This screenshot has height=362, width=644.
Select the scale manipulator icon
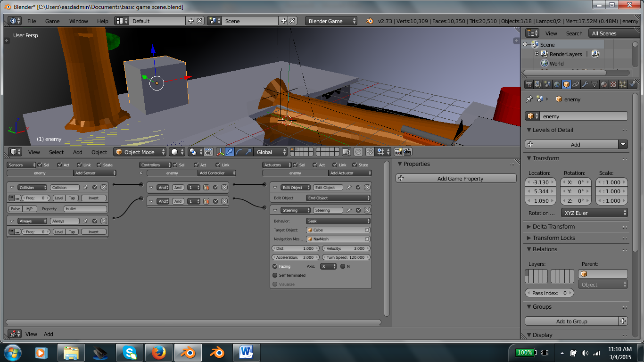coord(248,152)
